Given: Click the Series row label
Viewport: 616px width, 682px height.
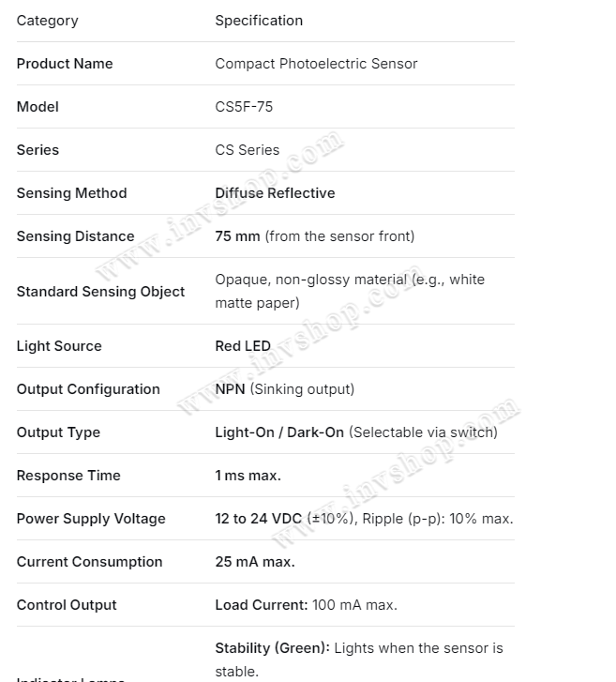Looking at the screenshot, I should (38, 150).
